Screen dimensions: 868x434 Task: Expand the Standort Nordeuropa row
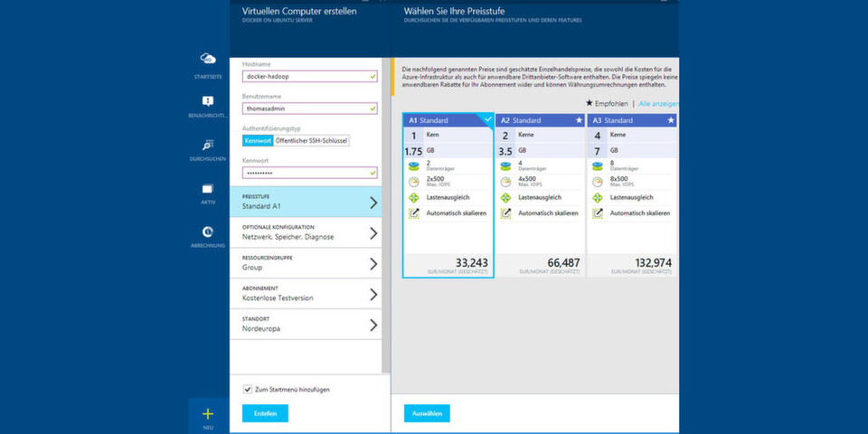point(305,325)
